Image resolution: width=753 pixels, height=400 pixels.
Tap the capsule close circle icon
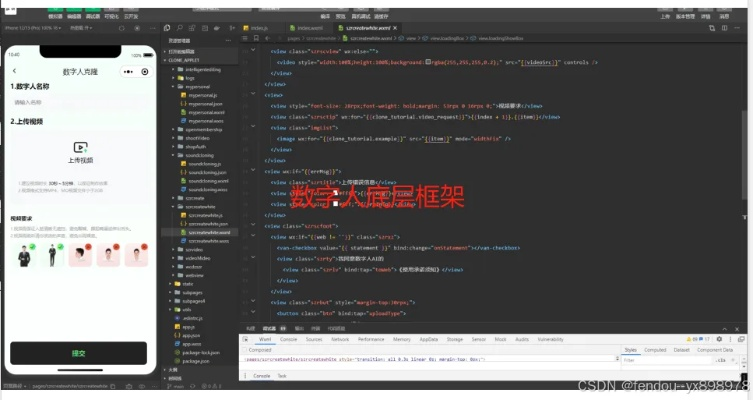click(x=145, y=72)
